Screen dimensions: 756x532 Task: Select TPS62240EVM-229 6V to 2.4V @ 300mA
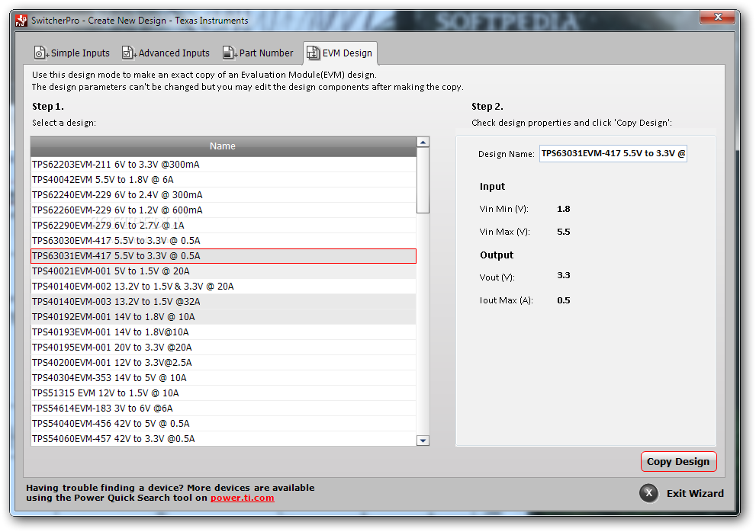click(224, 194)
